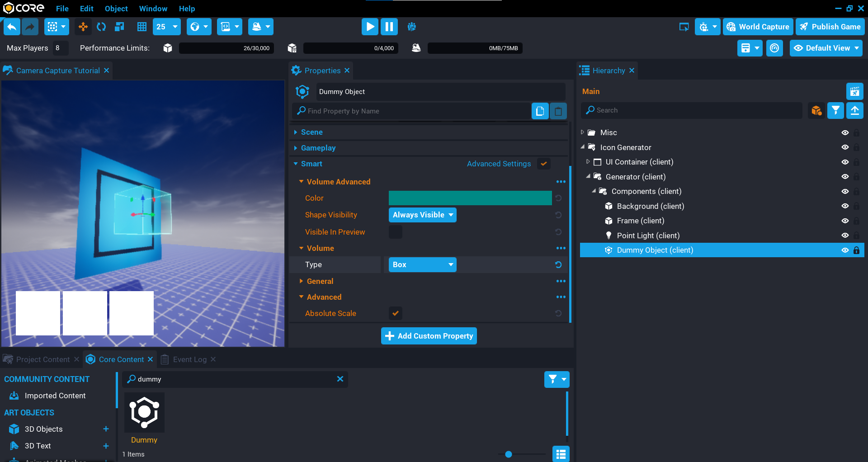This screenshot has width=868, height=462.
Task: Click the Undo arrow icon
Action: pyautogui.click(x=12, y=27)
